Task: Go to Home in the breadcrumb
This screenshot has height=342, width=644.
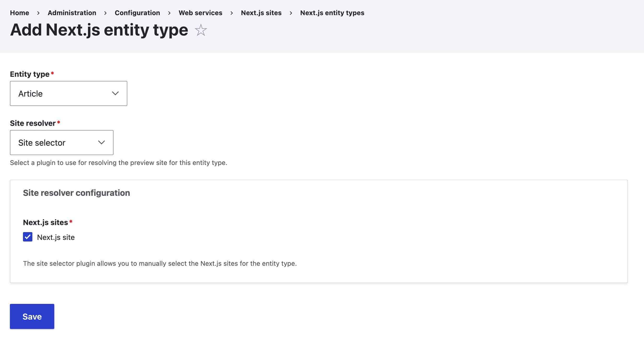Action: tap(20, 13)
